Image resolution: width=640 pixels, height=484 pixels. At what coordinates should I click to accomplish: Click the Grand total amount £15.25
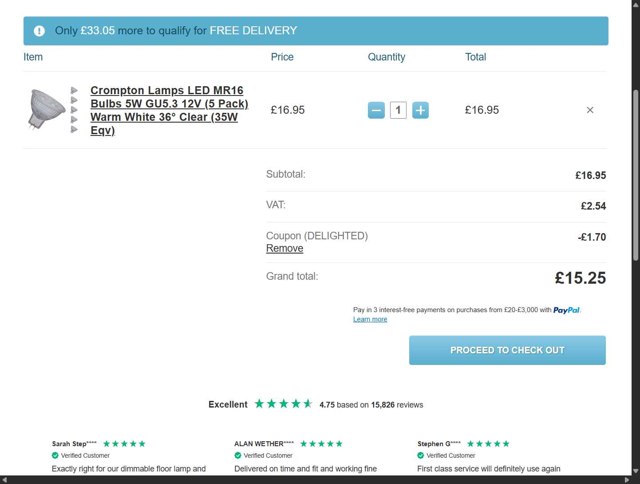580,278
